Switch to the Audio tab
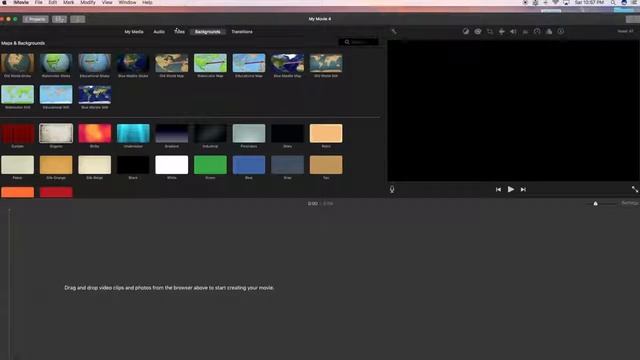This screenshot has height=360, width=640. 159,32
